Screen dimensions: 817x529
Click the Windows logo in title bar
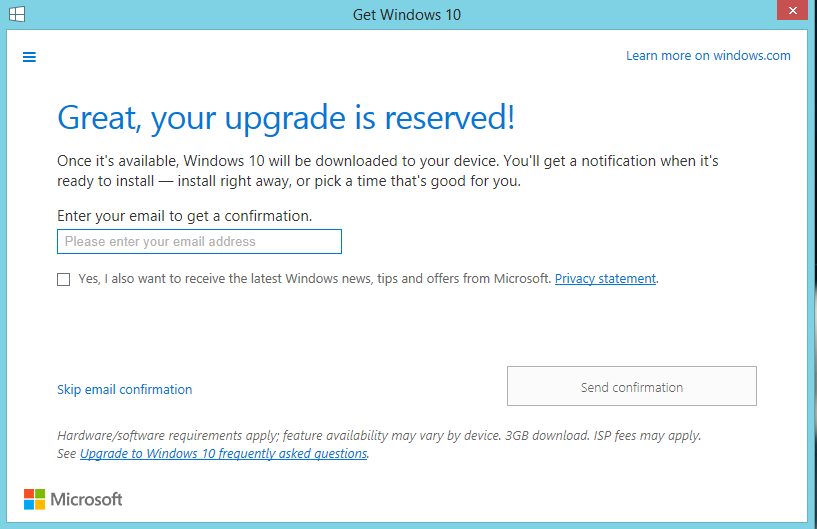(x=17, y=14)
